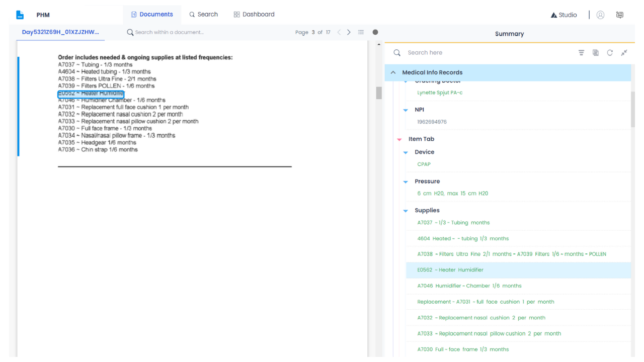The image size is (644, 362).
Task: Select the Summary panel header
Action: (x=509, y=34)
